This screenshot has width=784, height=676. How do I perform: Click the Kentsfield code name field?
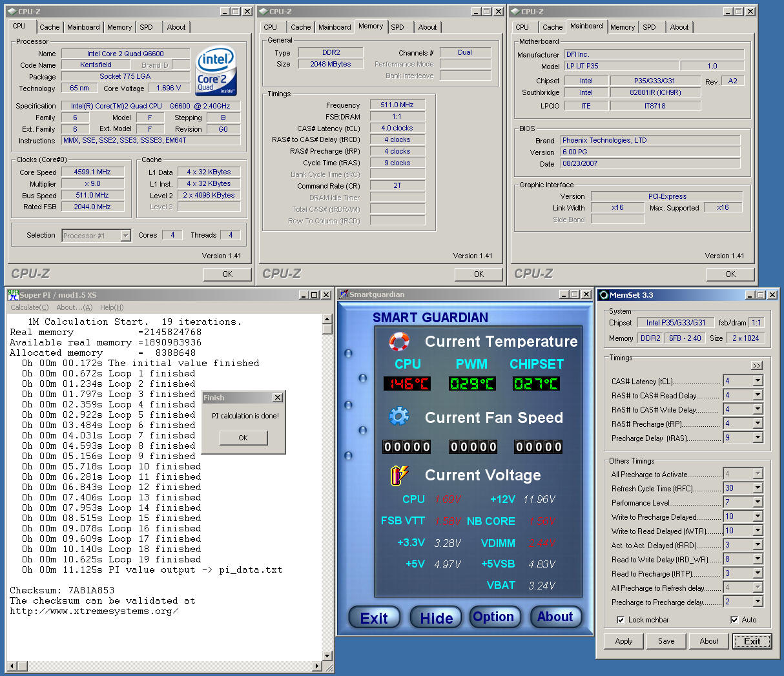click(x=96, y=65)
